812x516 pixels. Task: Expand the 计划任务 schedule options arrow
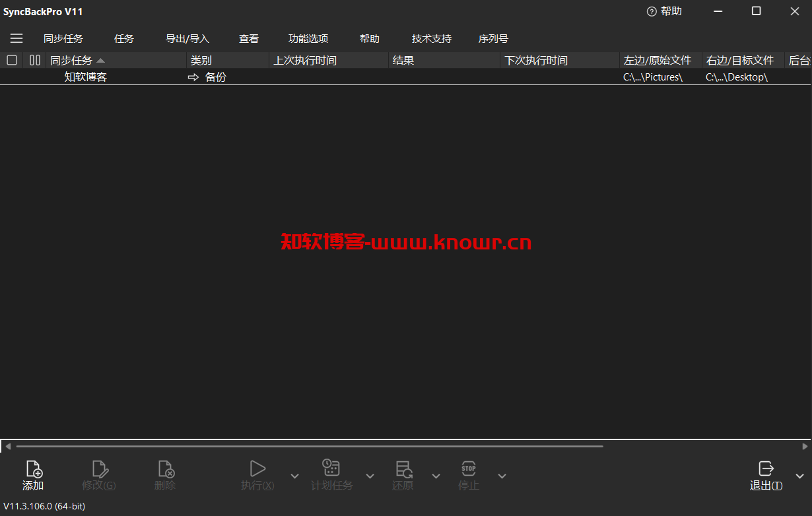coord(370,476)
